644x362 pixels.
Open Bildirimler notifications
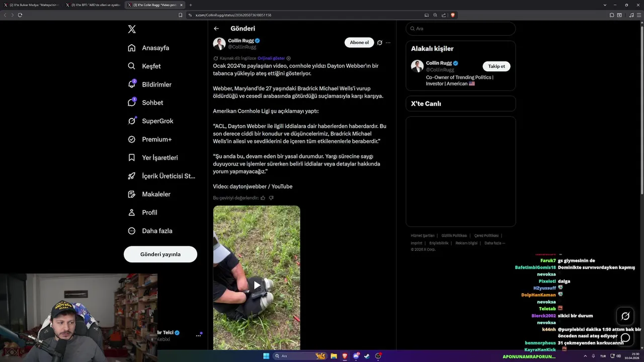click(x=149, y=84)
